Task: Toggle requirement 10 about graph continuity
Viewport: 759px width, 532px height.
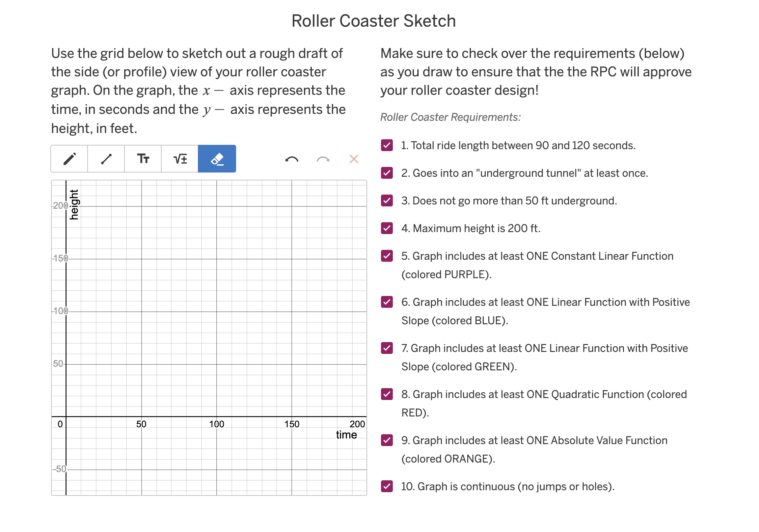Action: pyautogui.click(x=387, y=486)
